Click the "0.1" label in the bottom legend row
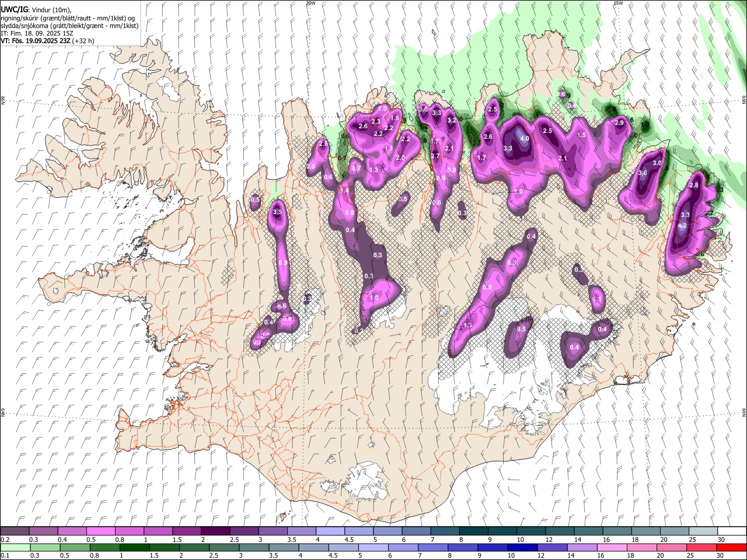 (5, 556)
